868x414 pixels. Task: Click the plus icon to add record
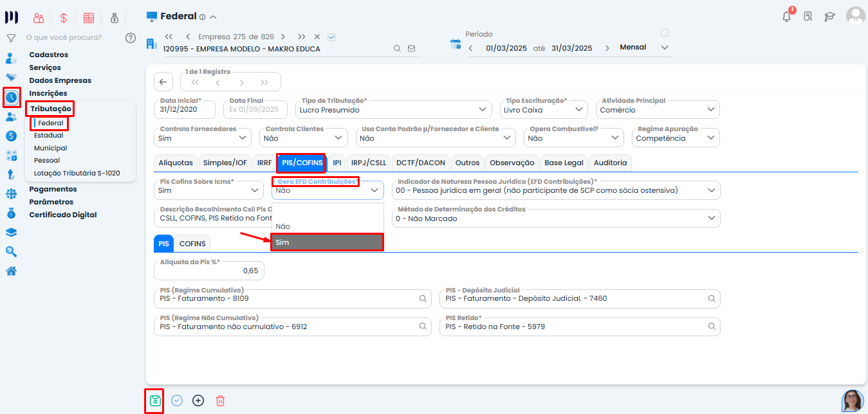198,401
